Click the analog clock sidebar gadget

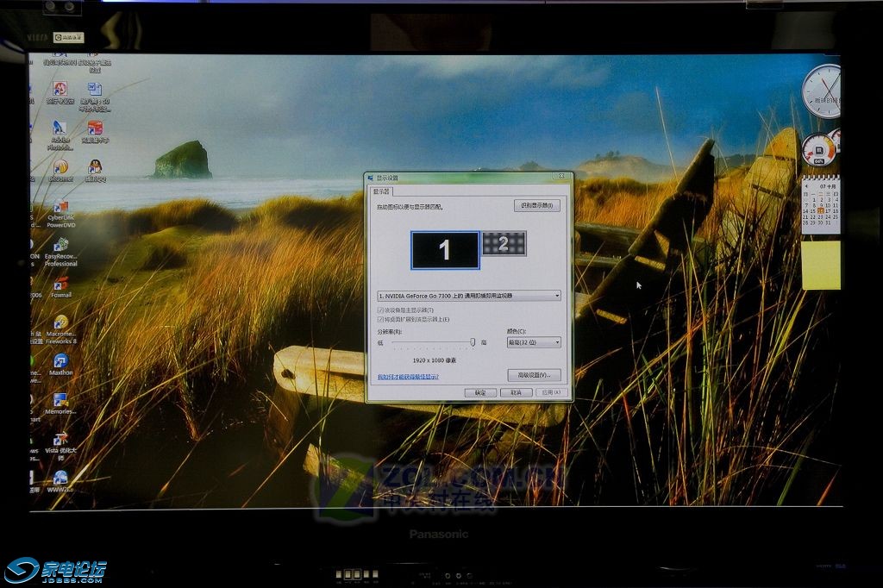pyautogui.click(x=821, y=91)
